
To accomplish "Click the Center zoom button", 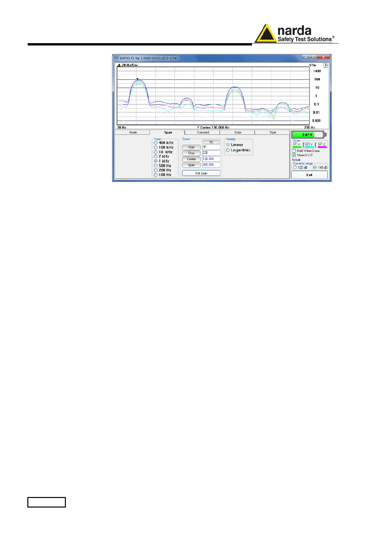I will (191, 159).
